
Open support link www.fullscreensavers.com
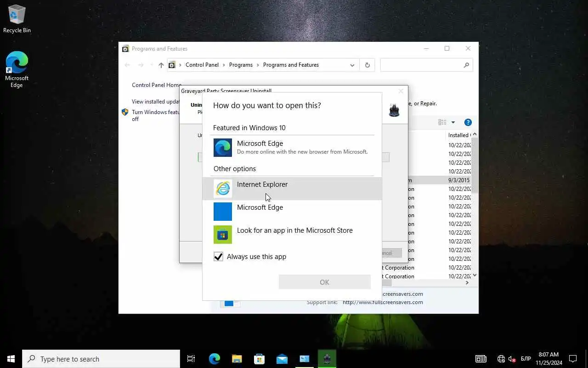(383, 302)
